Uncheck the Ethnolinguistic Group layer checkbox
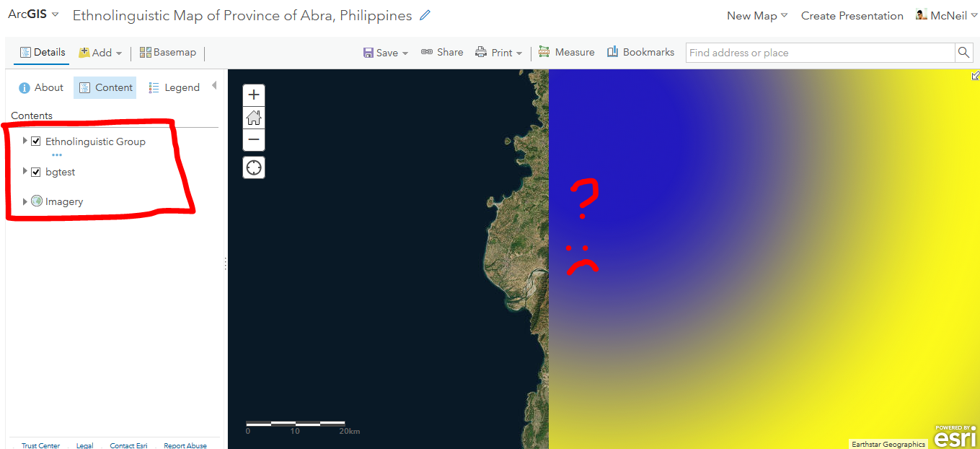The image size is (980, 449). coord(36,141)
